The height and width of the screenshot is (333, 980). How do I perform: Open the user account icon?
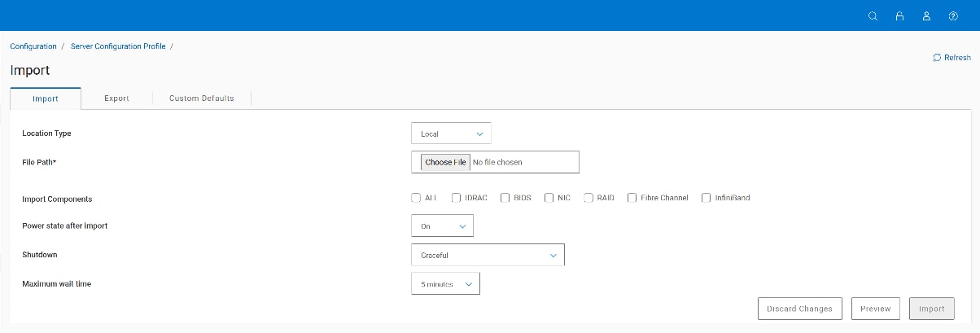926,15
